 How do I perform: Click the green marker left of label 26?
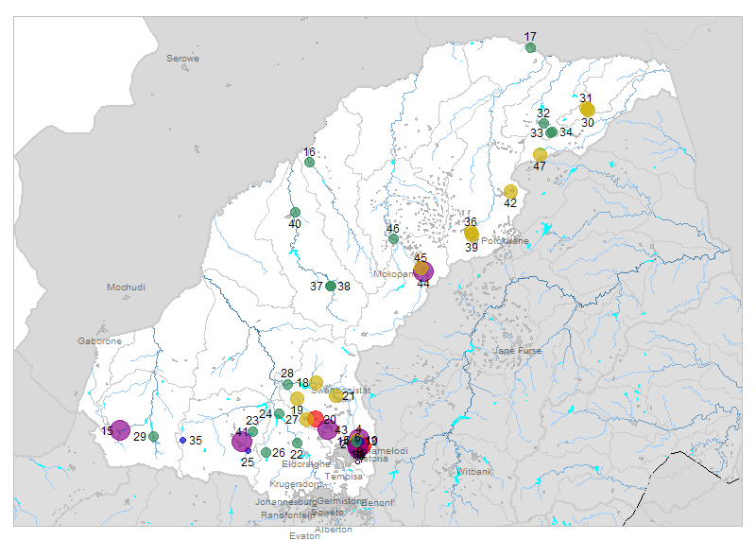click(x=266, y=453)
